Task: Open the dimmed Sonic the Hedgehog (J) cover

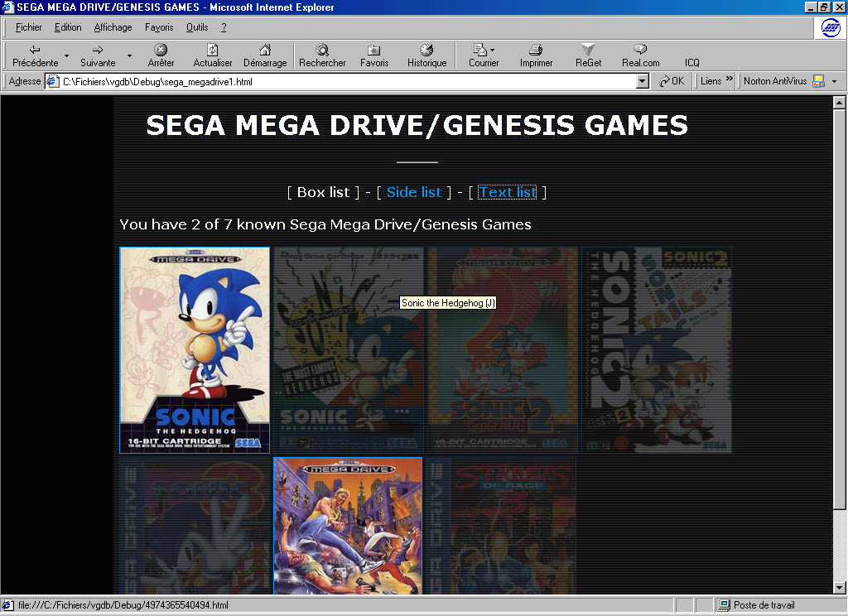Action: click(x=349, y=350)
